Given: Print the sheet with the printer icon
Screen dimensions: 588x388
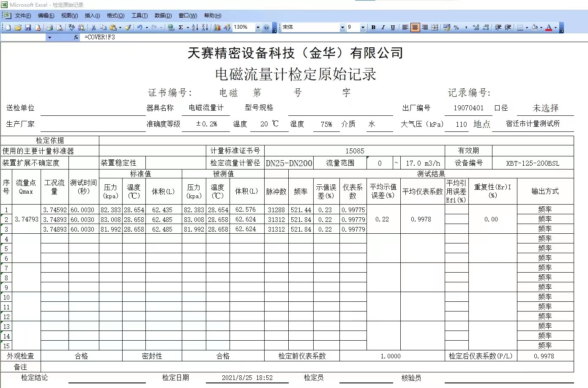Looking at the screenshot, I should click(49, 27).
